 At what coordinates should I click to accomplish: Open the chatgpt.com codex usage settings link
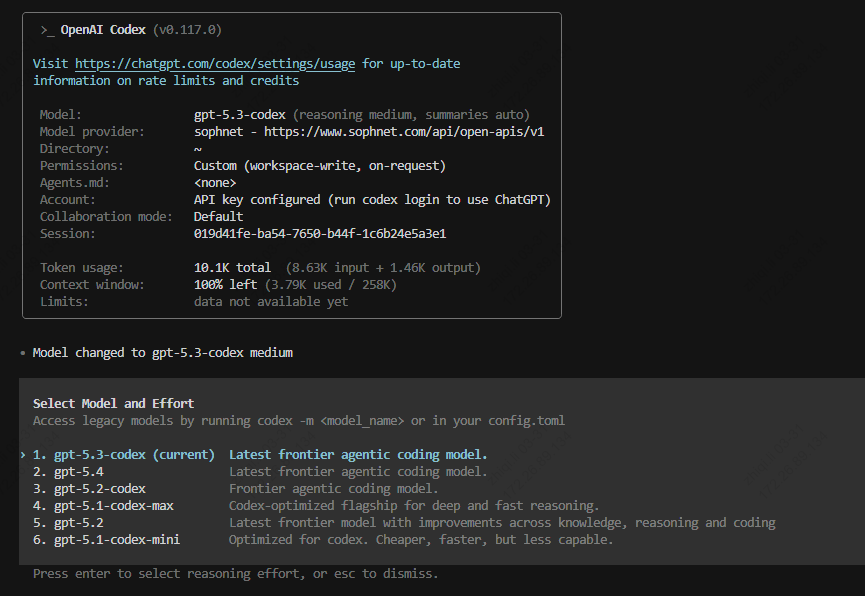[215, 63]
